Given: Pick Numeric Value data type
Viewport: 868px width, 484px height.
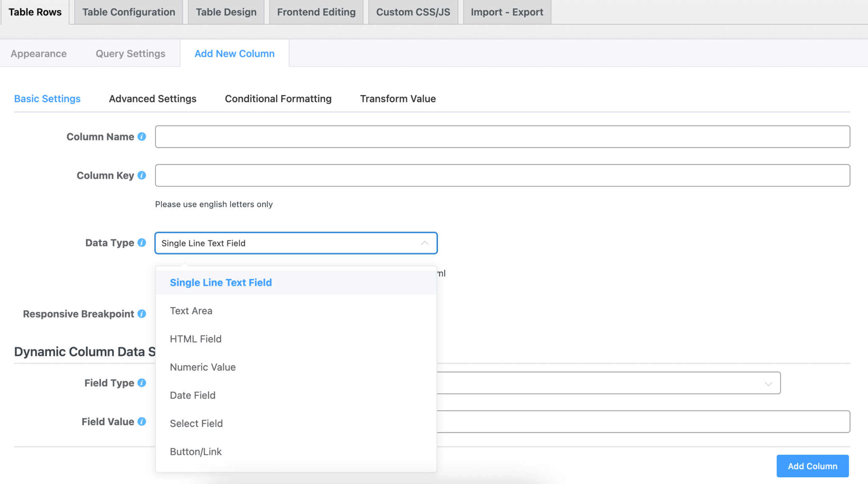Looking at the screenshot, I should point(203,367).
